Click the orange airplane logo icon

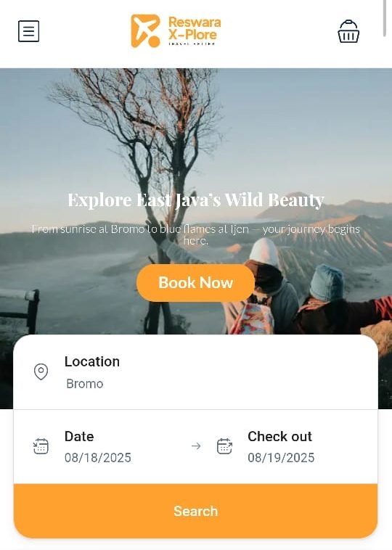(145, 31)
